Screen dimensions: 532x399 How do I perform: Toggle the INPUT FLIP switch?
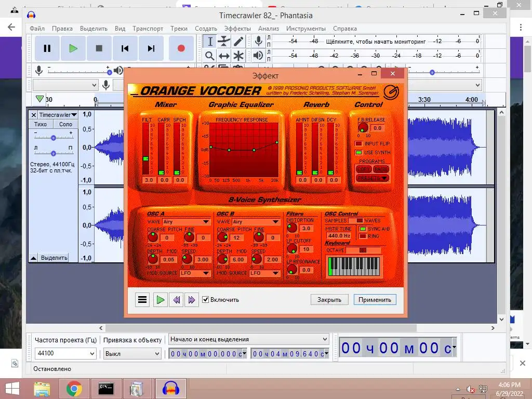tap(358, 144)
